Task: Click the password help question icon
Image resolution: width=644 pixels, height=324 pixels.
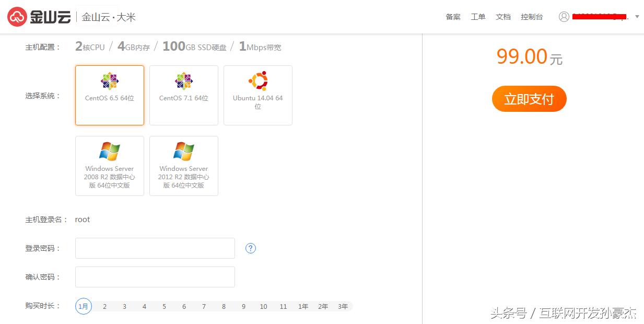Action: pos(251,248)
